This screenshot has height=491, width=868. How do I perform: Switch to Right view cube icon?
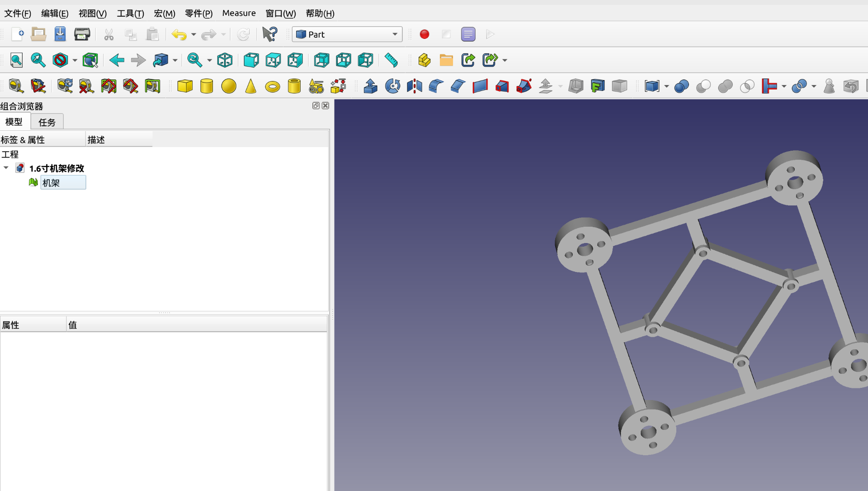point(295,60)
